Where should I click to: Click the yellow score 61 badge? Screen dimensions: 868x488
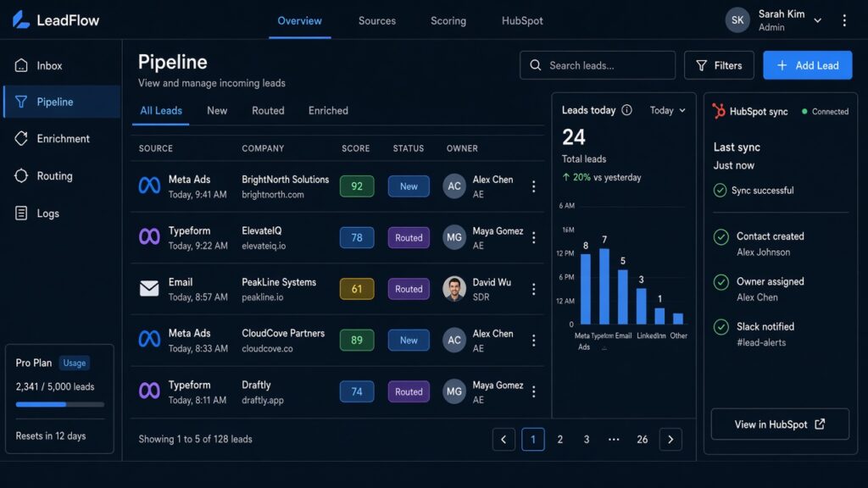coord(357,289)
